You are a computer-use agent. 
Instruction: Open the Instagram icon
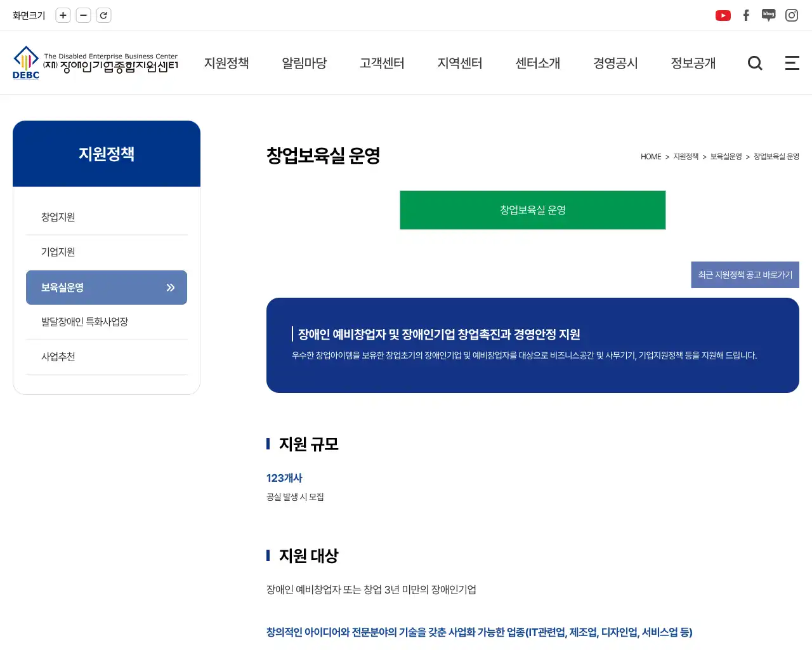(x=792, y=15)
